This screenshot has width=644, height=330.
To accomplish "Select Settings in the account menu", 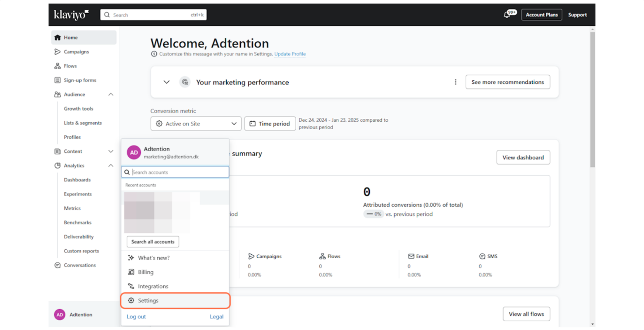I will 148,301.
